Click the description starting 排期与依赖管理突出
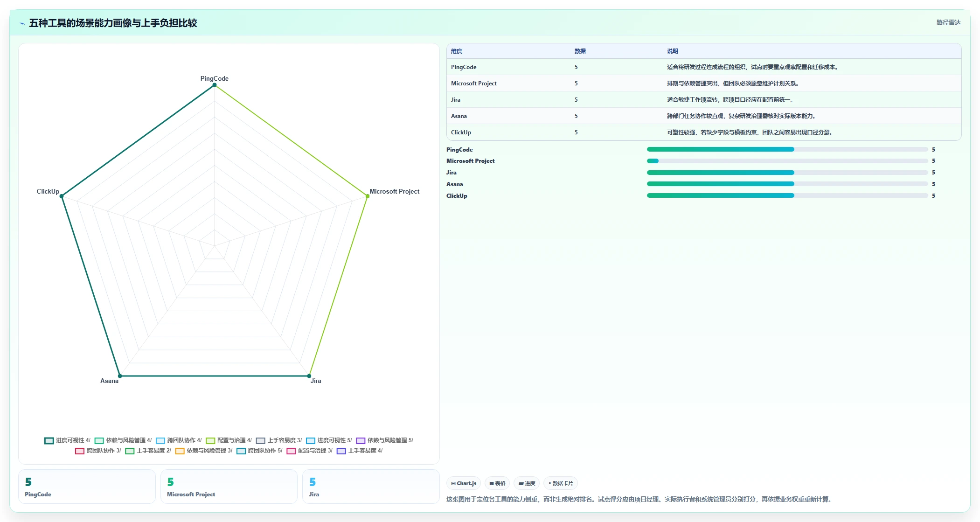980x522 pixels. pos(734,84)
